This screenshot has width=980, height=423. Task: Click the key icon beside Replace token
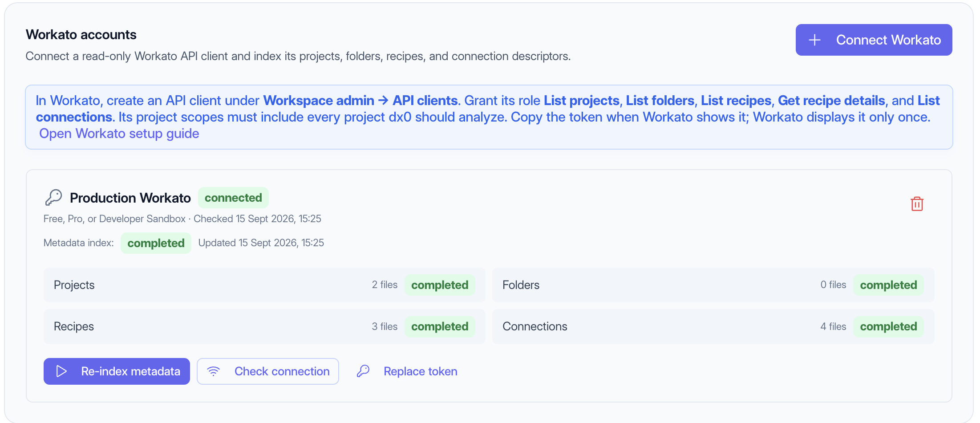click(363, 371)
